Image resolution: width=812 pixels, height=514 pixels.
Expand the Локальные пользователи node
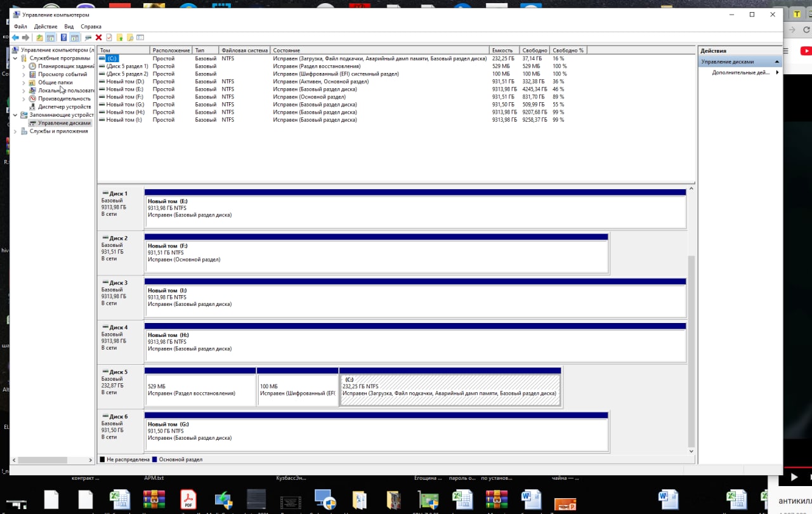coord(24,91)
